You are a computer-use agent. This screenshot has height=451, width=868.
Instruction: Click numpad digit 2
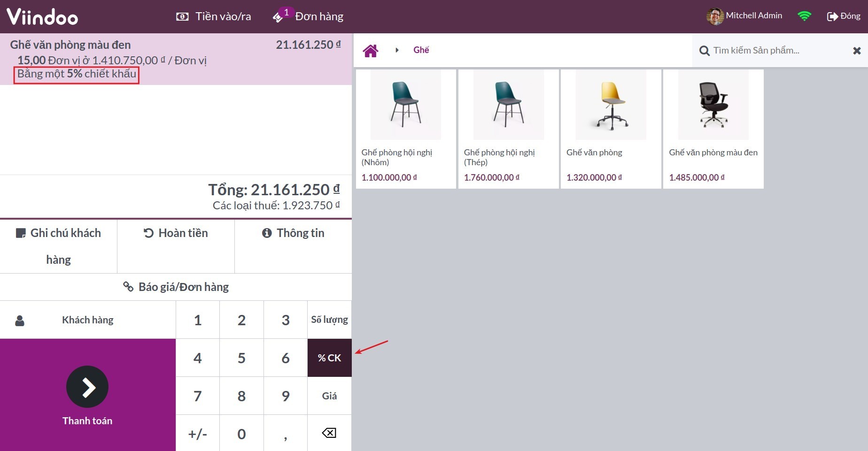241,320
